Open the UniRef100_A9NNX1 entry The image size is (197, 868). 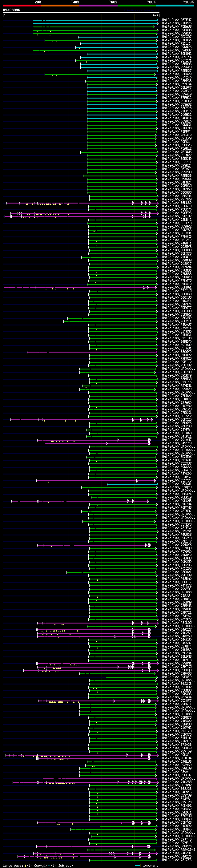(x=176, y=125)
